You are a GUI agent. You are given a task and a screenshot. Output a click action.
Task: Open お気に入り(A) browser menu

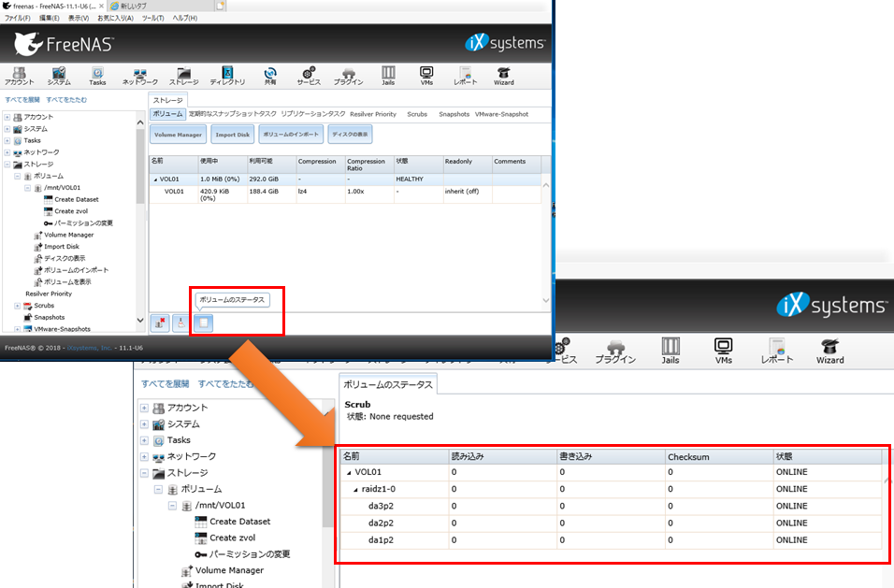115,19
